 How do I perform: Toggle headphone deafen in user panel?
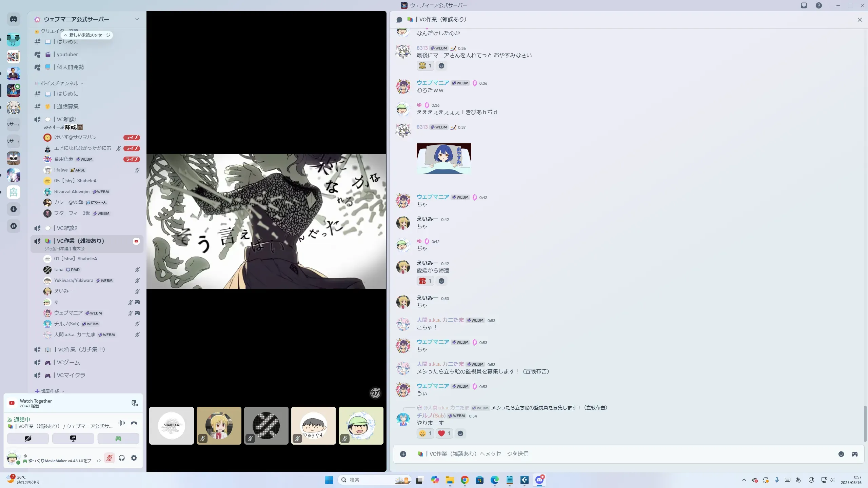[122, 458]
